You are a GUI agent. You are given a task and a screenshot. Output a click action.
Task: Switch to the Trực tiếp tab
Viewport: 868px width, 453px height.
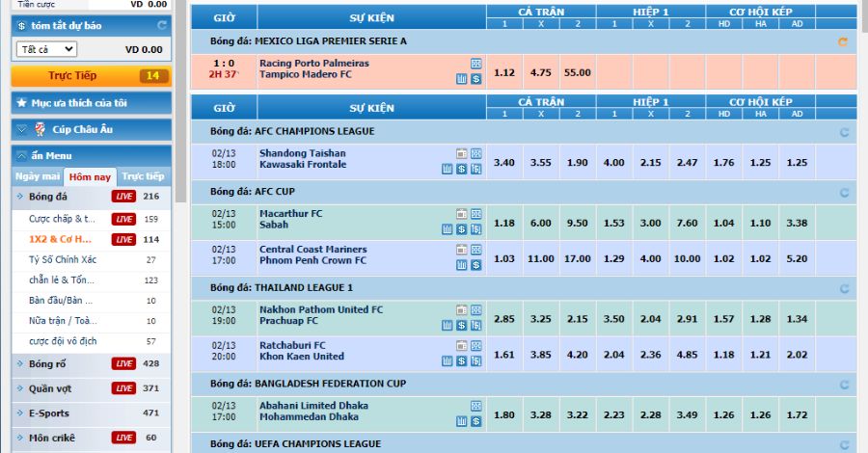point(143,176)
